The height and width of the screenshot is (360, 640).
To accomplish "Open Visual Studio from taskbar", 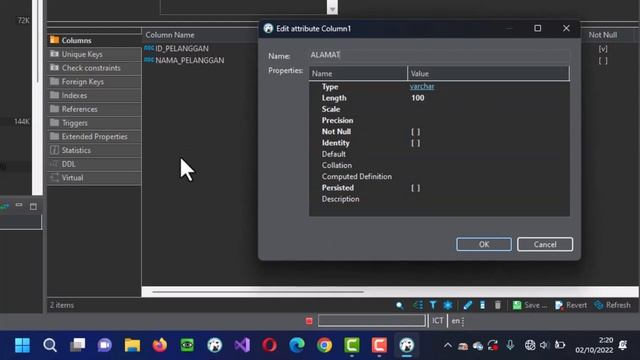I will coord(242,345).
